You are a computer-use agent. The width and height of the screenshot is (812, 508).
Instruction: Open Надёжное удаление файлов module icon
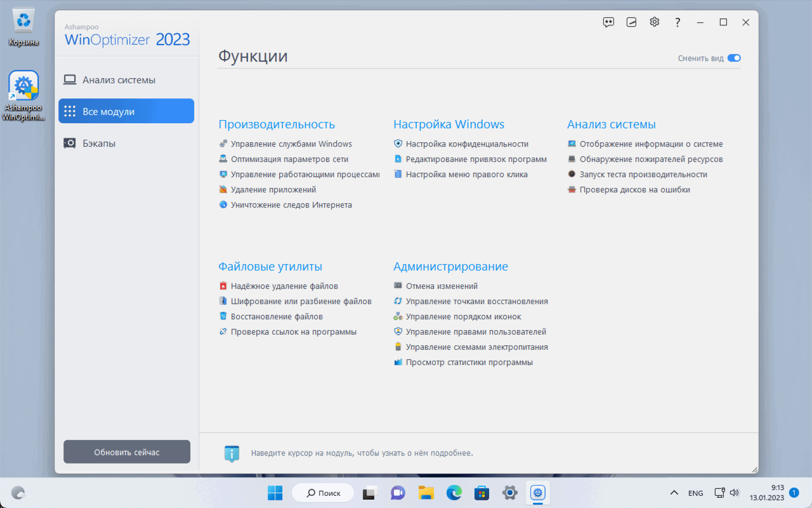[x=223, y=286]
